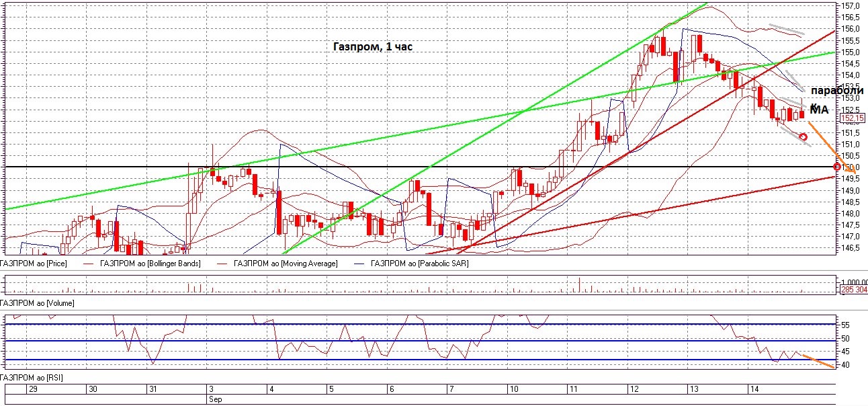This screenshot has height=406, width=868.
Task: Click date label 13 on time axis
Action: pos(695,389)
